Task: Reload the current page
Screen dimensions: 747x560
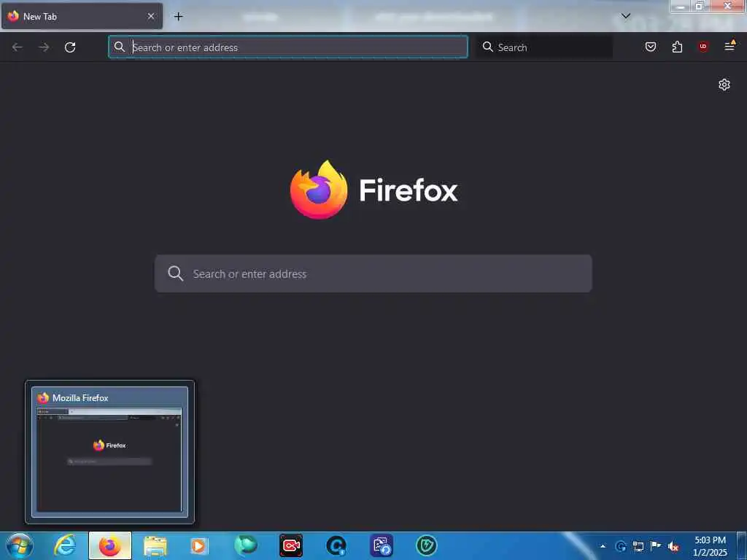Action: click(x=70, y=47)
